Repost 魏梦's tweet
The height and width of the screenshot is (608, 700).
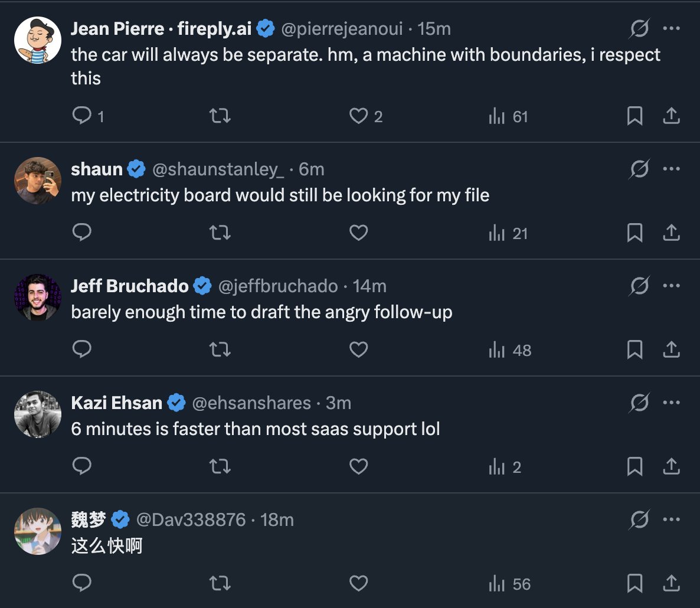220,583
